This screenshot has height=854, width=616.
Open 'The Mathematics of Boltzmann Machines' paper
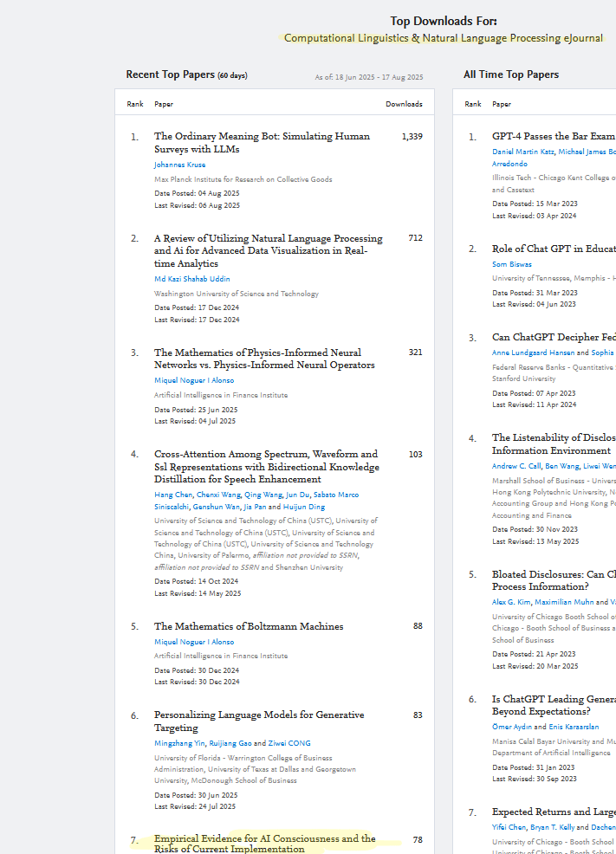pos(249,626)
